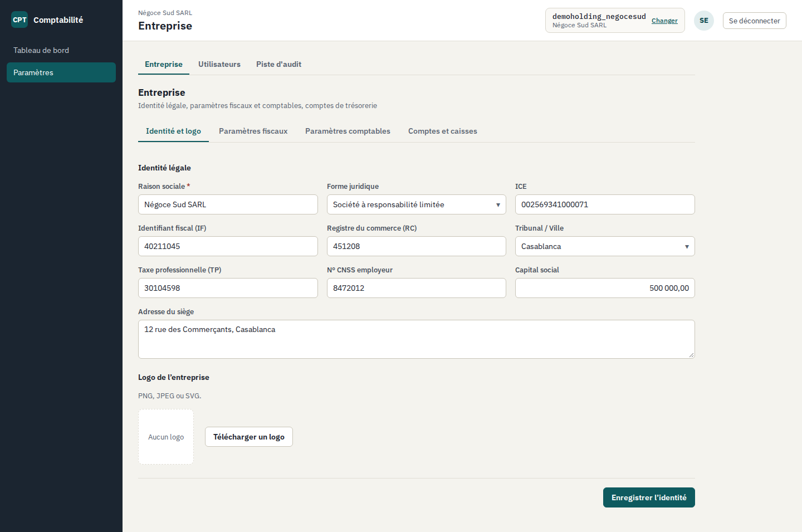Expand the Forme juridique dropdown
The height and width of the screenshot is (532, 802).
pyautogui.click(x=417, y=204)
